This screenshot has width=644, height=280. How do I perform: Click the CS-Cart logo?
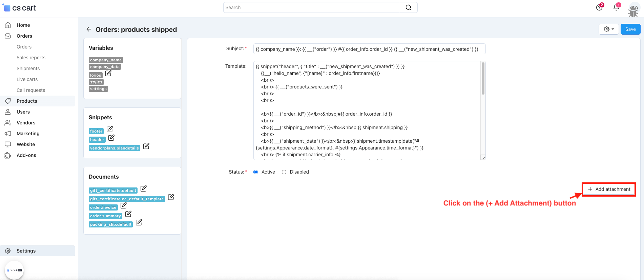click(19, 8)
